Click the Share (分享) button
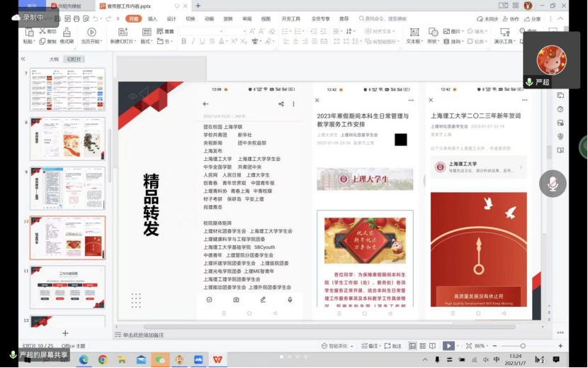 (x=533, y=18)
